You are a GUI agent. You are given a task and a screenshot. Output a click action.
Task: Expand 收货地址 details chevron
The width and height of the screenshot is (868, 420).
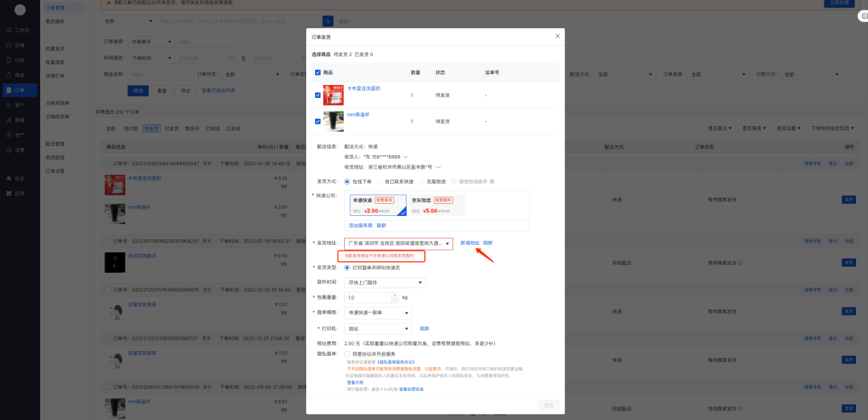[x=439, y=166]
